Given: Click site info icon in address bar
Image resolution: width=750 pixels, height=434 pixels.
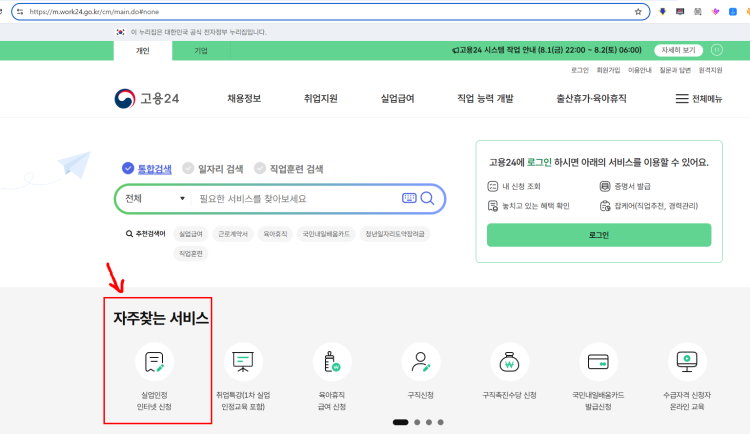Looking at the screenshot, I should pyautogui.click(x=20, y=11).
